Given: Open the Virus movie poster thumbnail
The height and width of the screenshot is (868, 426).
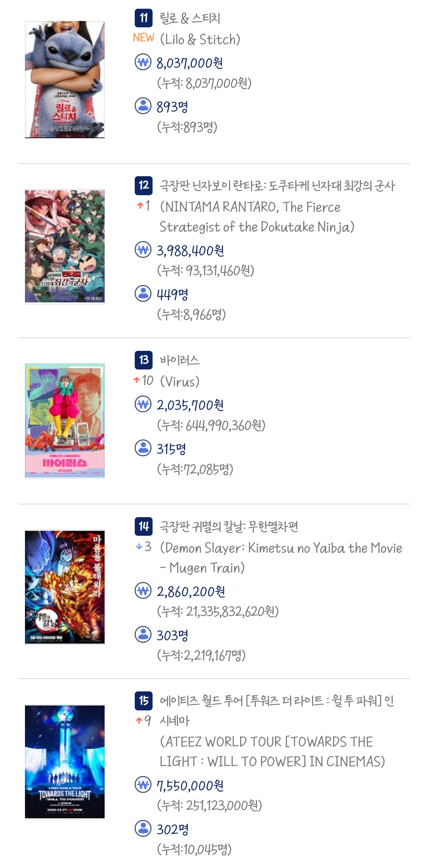Looking at the screenshot, I should tap(65, 421).
